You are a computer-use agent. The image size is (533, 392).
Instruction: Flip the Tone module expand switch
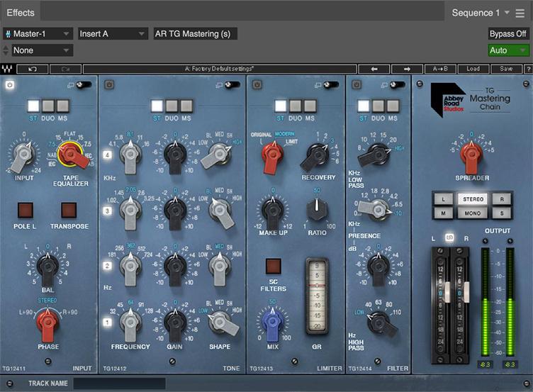[232, 84]
